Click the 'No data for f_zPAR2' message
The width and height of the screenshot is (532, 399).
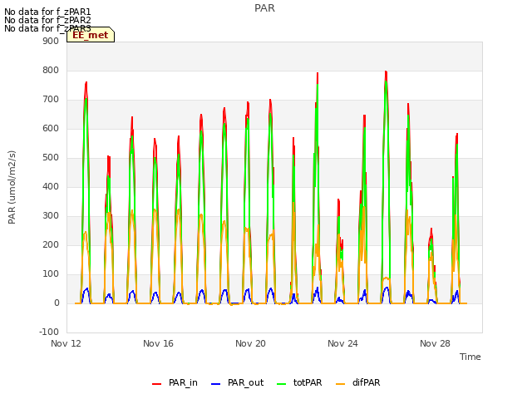[47, 20]
